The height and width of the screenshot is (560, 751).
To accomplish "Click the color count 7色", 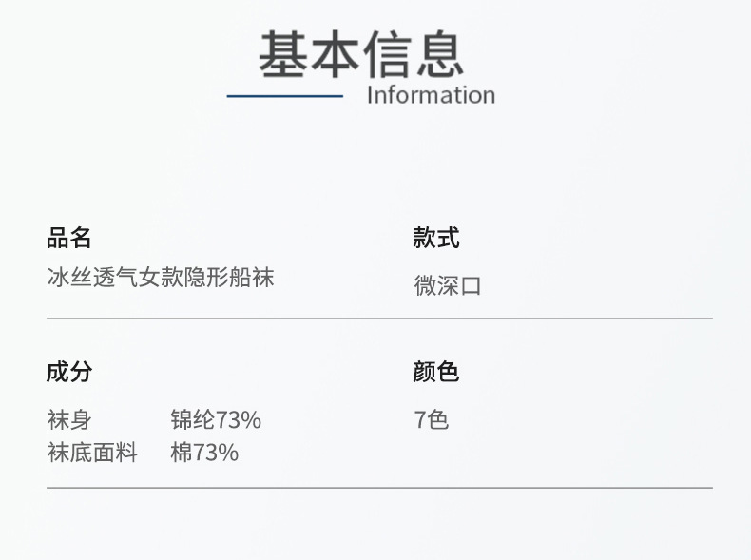I will [431, 419].
